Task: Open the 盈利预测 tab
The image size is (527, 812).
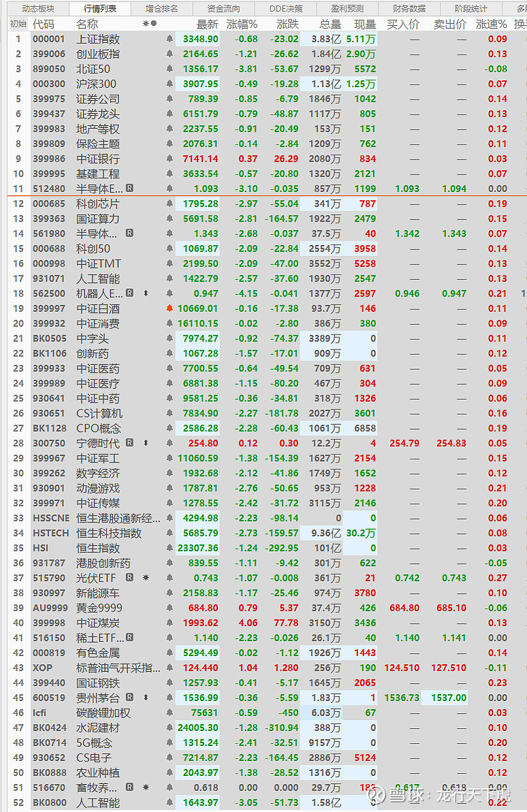Action: (347, 9)
